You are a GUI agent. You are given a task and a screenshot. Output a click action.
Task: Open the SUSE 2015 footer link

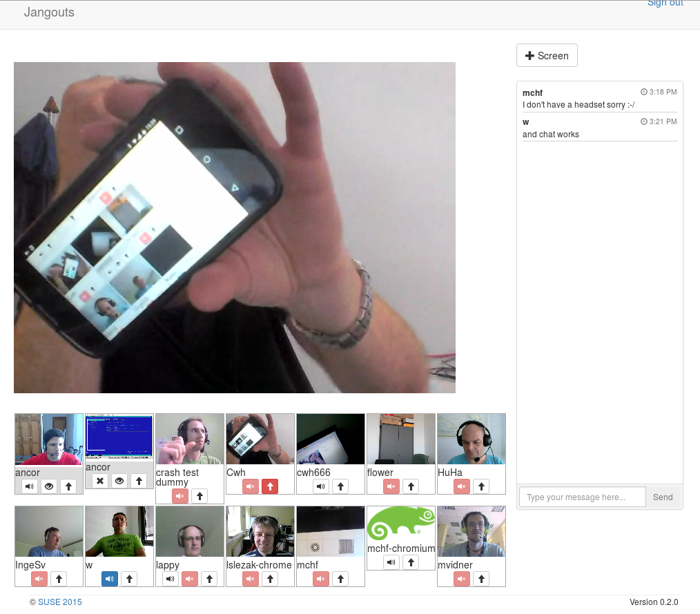click(x=60, y=602)
